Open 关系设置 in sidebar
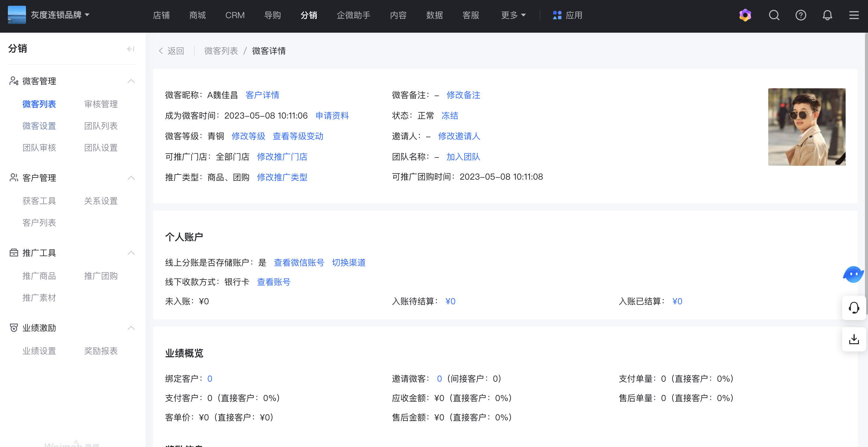Screen dimensions: 868x447 pos(101,201)
